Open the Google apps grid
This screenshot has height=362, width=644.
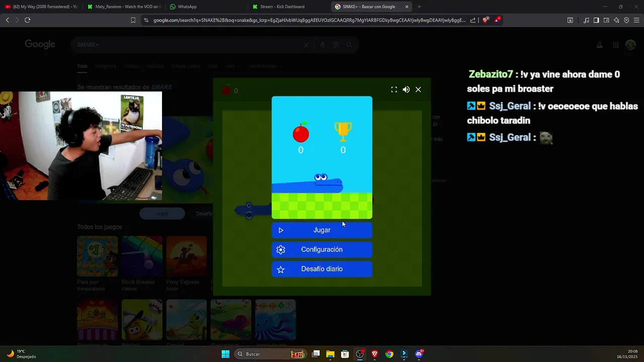tap(615, 45)
